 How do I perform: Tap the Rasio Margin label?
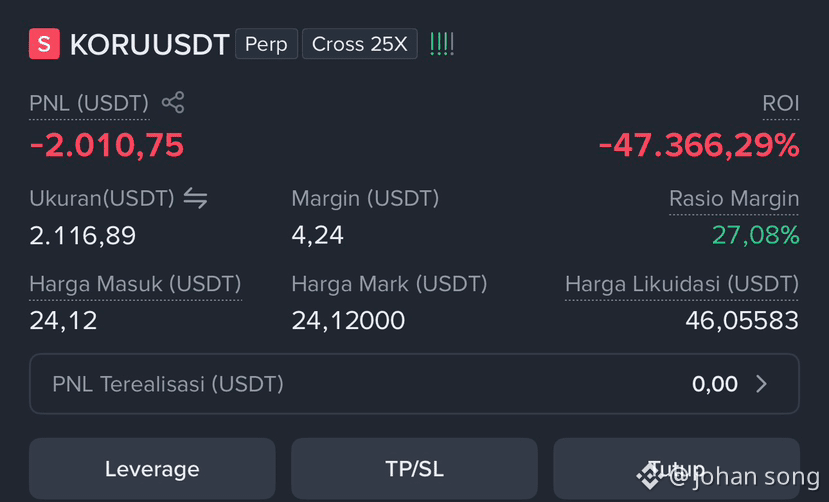point(734,199)
